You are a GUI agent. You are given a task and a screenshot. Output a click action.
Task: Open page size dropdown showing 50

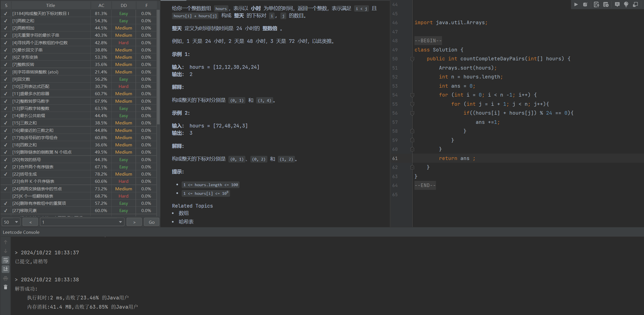tap(11, 222)
